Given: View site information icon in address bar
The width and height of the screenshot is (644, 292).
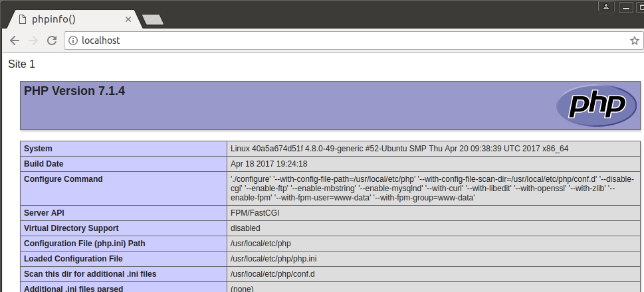Looking at the screenshot, I should coord(72,40).
